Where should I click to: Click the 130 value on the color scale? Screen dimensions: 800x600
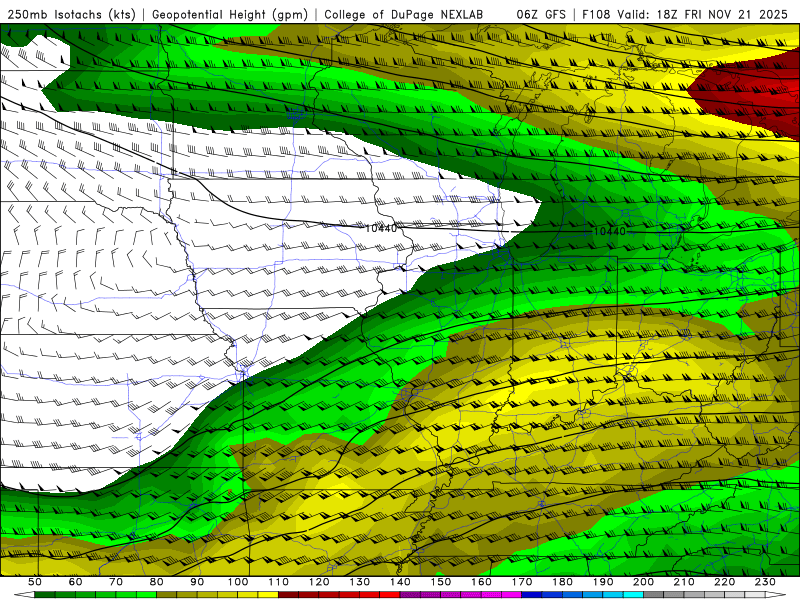[360, 582]
